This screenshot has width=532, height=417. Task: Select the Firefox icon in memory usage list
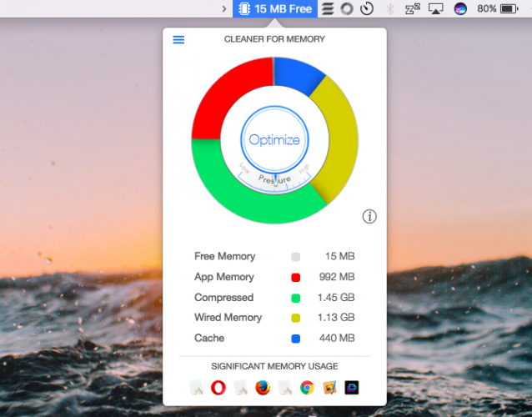coord(263,388)
